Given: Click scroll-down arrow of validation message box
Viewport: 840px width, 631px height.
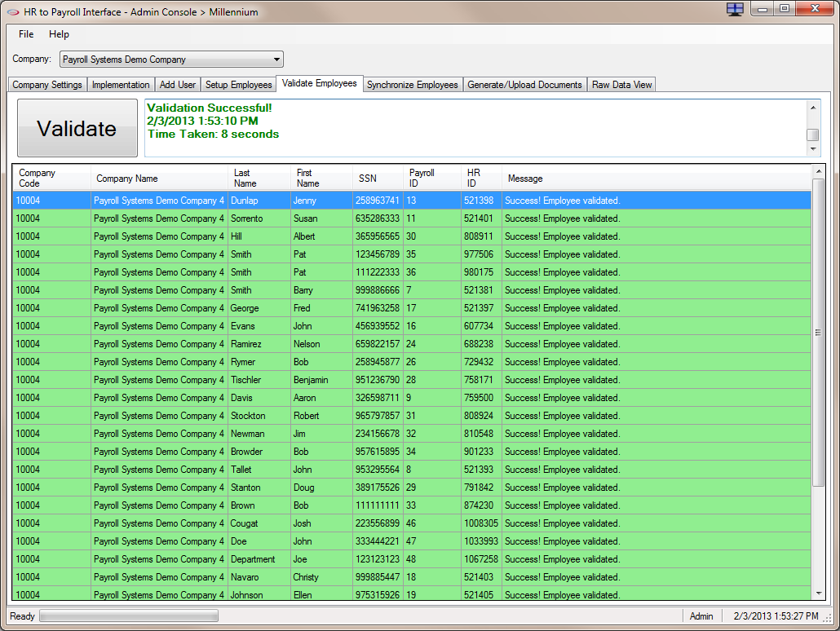Looking at the screenshot, I should (812, 149).
